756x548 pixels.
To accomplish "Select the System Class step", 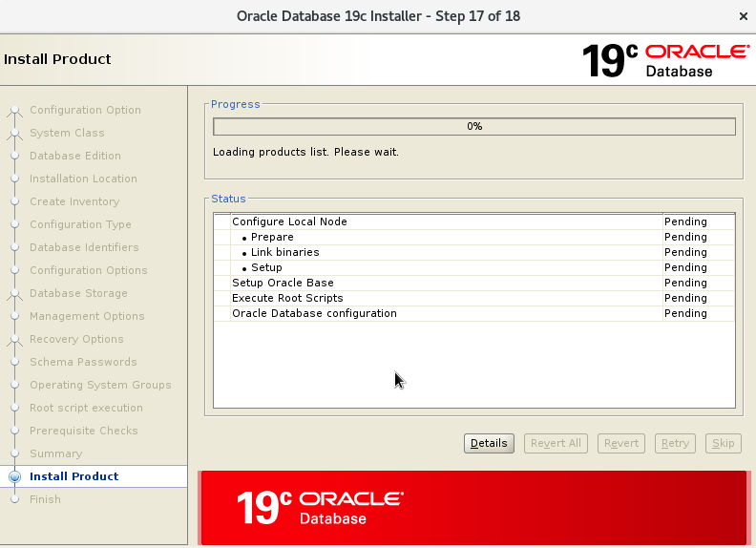I will click(67, 133).
